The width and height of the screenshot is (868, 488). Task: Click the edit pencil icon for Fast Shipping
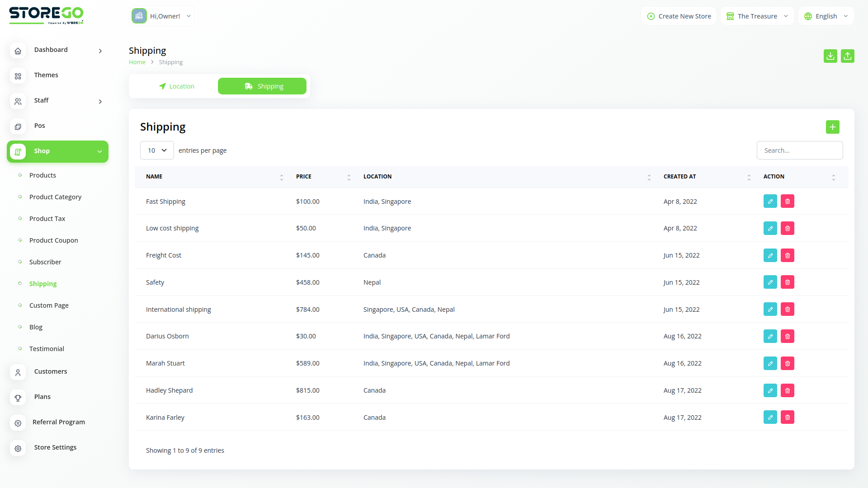(x=770, y=201)
